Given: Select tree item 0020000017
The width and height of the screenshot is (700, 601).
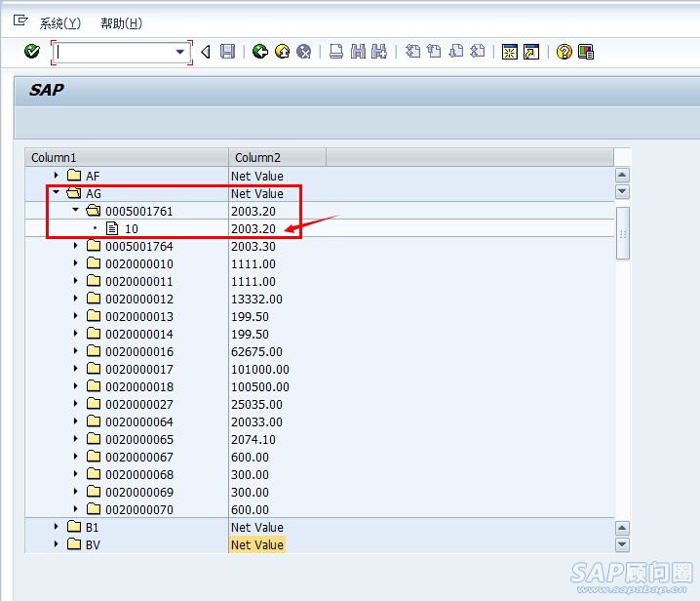Looking at the screenshot, I should click(x=139, y=370).
